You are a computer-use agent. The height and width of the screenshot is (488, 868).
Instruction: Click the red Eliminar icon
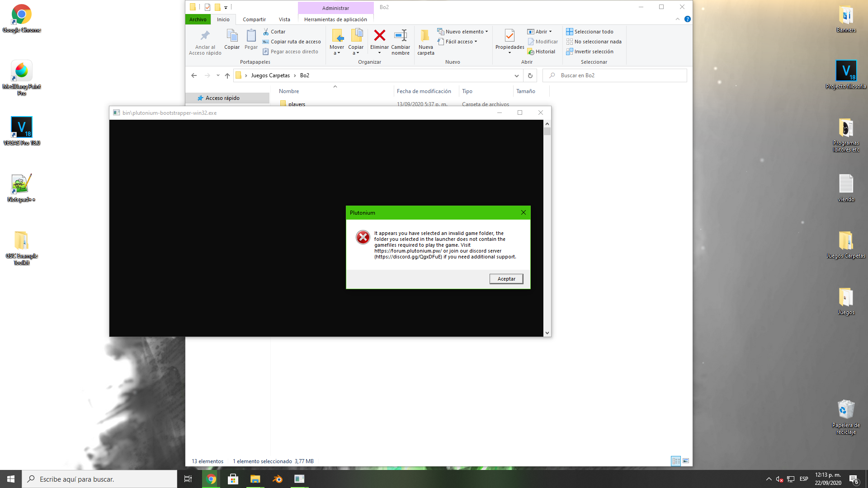point(380,35)
